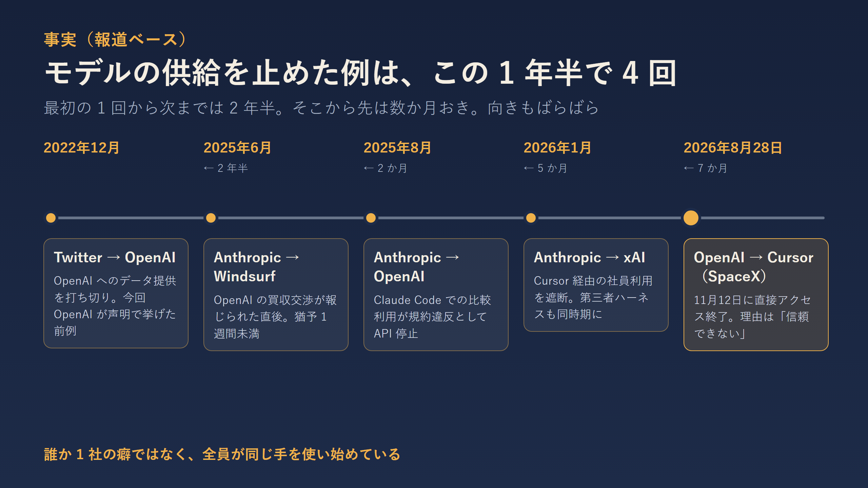The width and height of the screenshot is (868, 488).
Task: Click the description Cursor 経由の社員利用を遮断
Action: coord(593,297)
